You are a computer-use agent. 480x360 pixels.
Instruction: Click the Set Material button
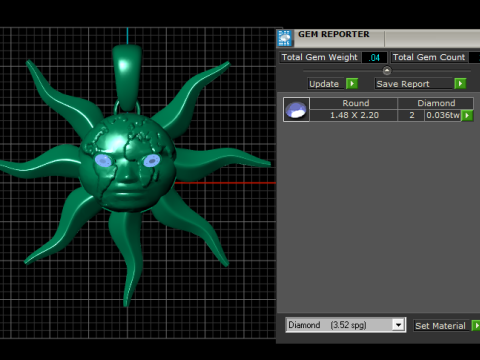point(441,326)
